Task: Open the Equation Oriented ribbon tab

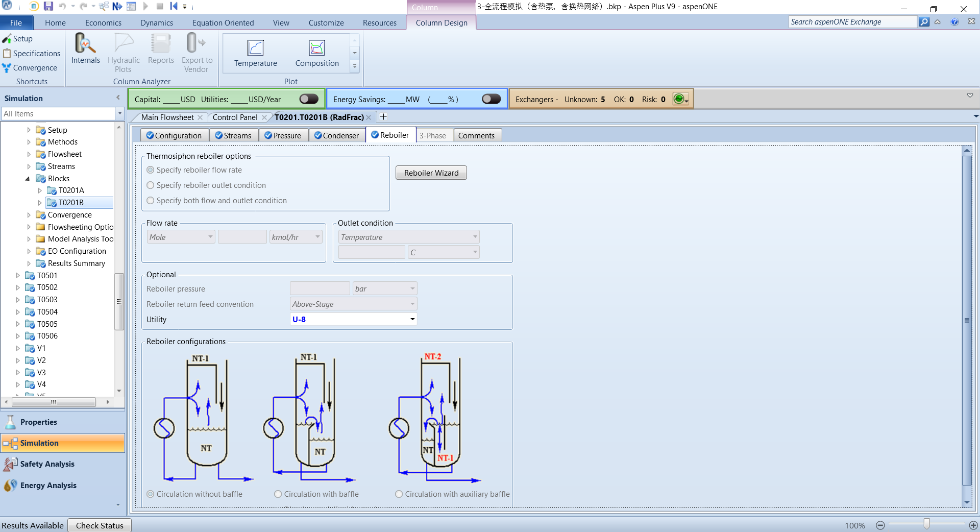Action: click(223, 23)
